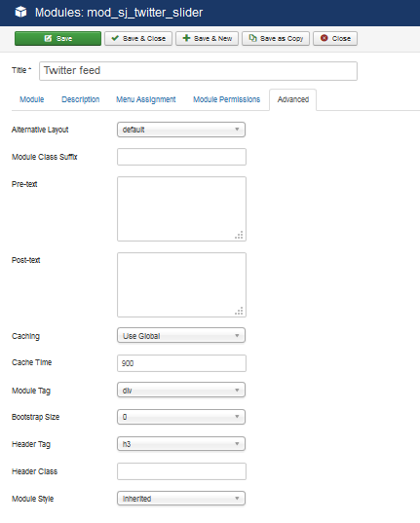The width and height of the screenshot is (420, 523).
Task: Open the Caching dropdown showing Use Global
Action: (x=181, y=336)
